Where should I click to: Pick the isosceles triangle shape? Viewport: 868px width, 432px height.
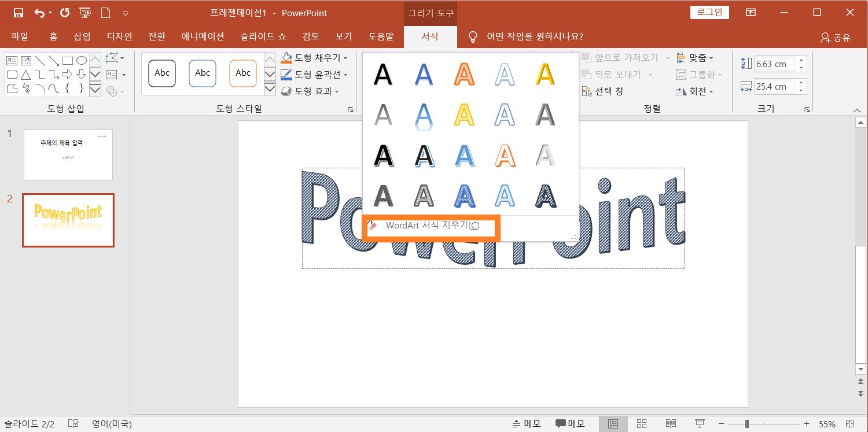[25, 75]
